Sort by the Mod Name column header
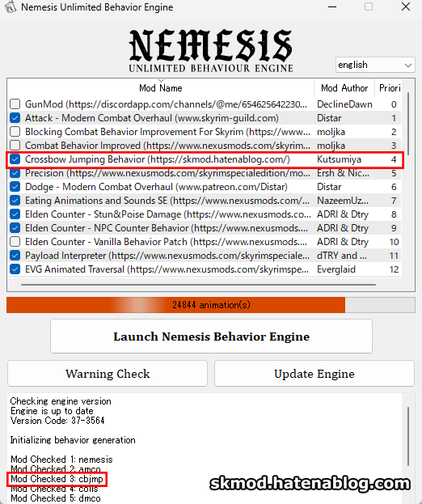Viewport: 422px width, 504px height. coord(161,87)
